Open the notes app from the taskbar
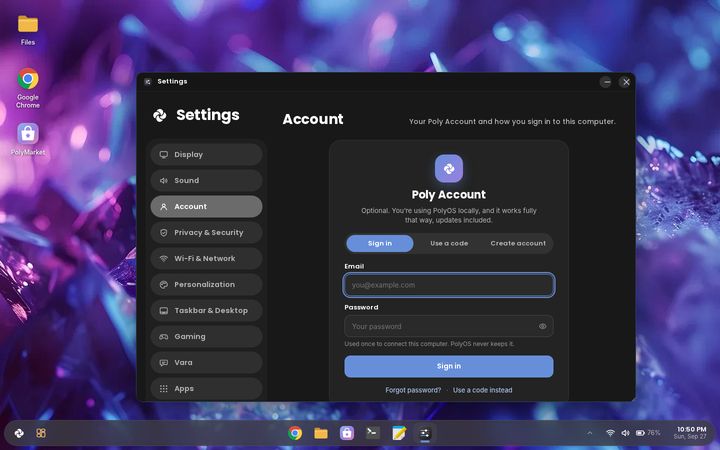720x450 pixels. 399,433
